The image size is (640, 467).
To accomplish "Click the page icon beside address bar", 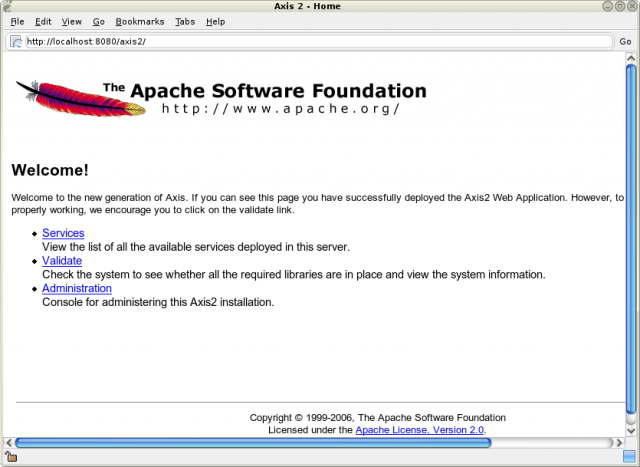I will 16,41.
